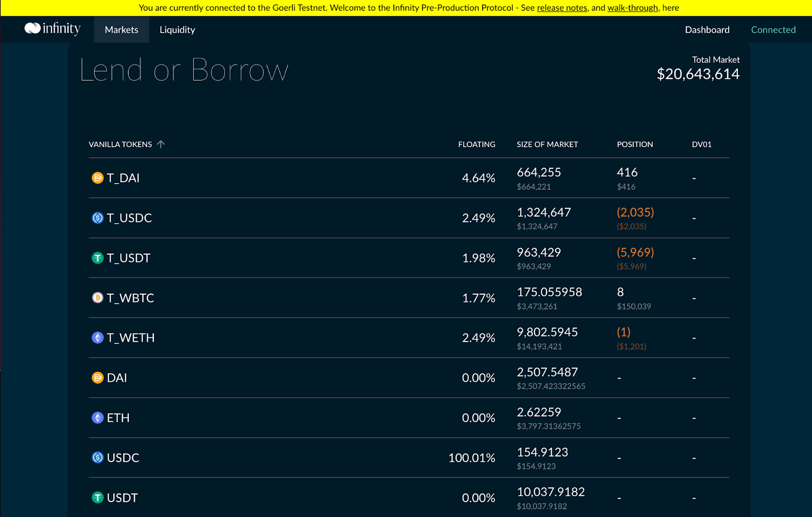Click the 664,255 market size value
The height and width of the screenshot is (517, 812).
point(539,173)
